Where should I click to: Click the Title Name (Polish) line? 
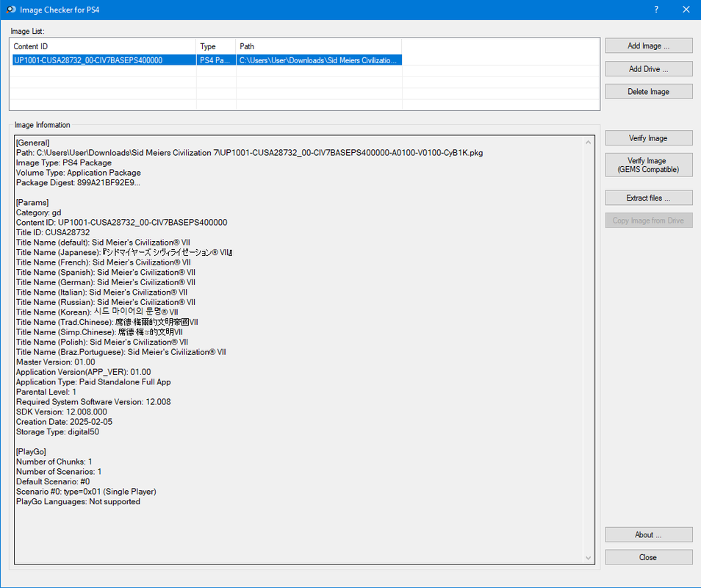[102, 342]
